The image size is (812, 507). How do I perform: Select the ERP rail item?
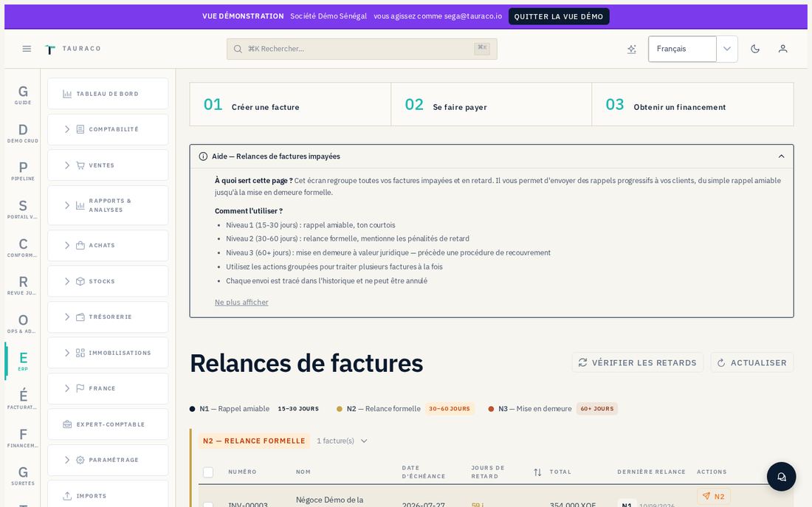pos(23,362)
